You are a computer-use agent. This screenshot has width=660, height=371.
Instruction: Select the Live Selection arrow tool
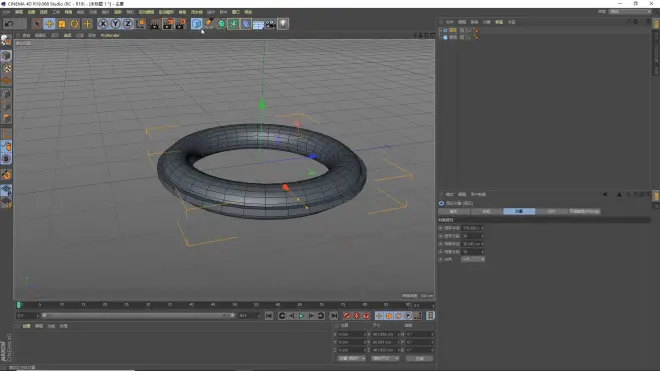tap(37, 24)
